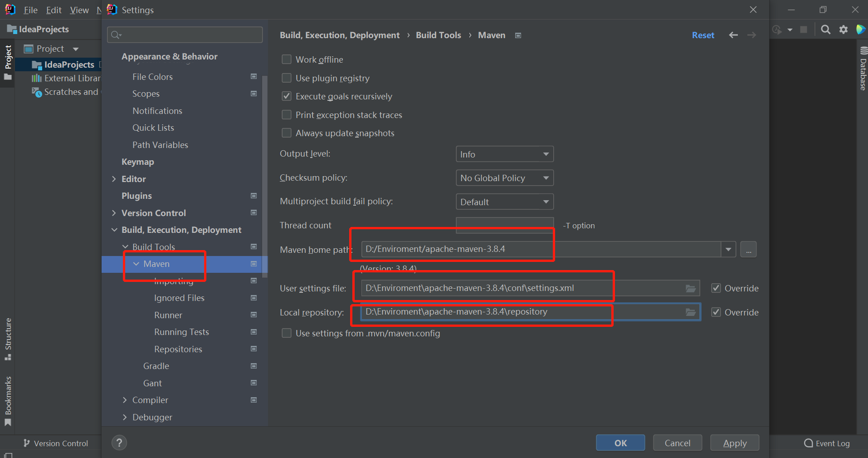Open the Project view dropdown
The image size is (868, 458).
tap(76, 49)
